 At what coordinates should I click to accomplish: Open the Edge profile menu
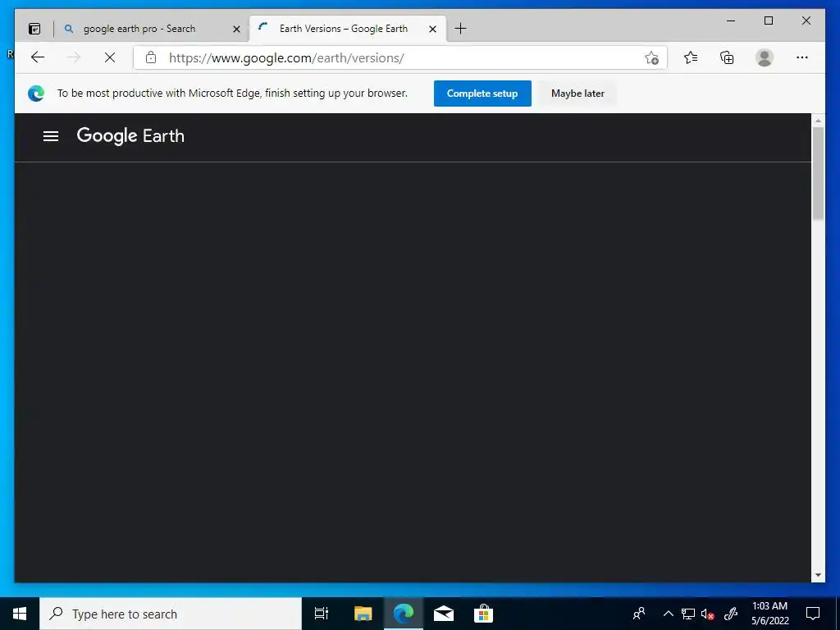[x=765, y=57]
